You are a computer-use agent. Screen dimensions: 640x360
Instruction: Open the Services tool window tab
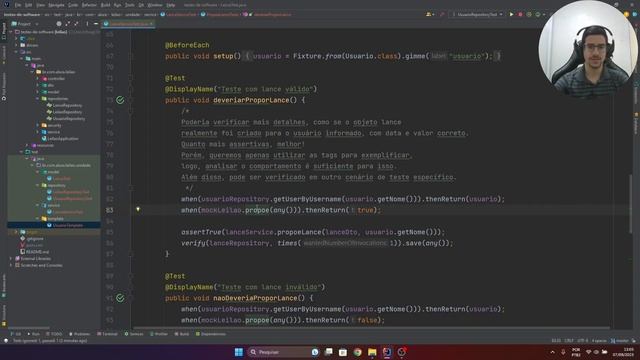[134, 334]
